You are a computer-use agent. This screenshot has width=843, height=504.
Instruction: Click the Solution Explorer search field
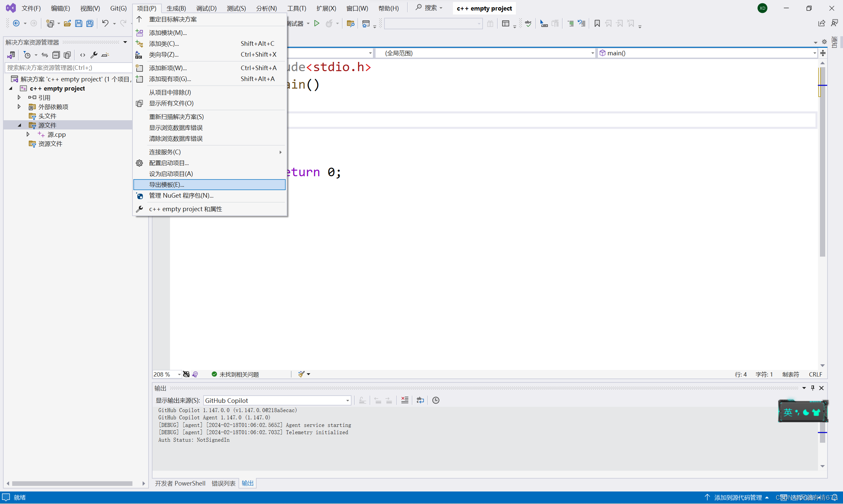pyautogui.click(x=68, y=68)
